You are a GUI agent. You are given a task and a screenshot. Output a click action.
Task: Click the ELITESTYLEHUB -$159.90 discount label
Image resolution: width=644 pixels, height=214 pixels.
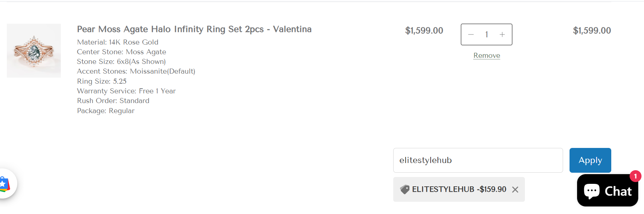click(459, 189)
